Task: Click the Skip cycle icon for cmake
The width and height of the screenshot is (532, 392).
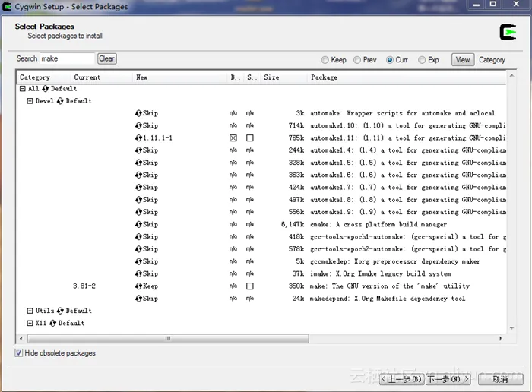Action: (x=138, y=224)
